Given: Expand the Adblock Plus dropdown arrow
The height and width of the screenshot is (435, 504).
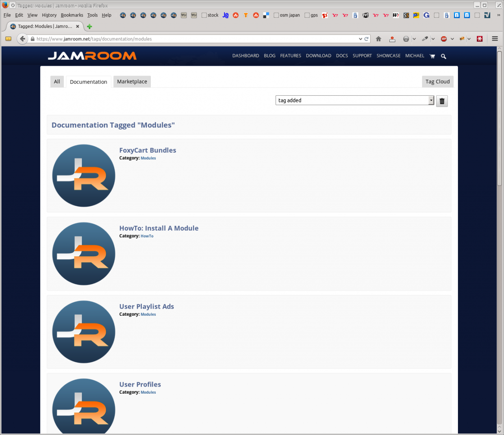Looking at the screenshot, I should tap(452, 39).
